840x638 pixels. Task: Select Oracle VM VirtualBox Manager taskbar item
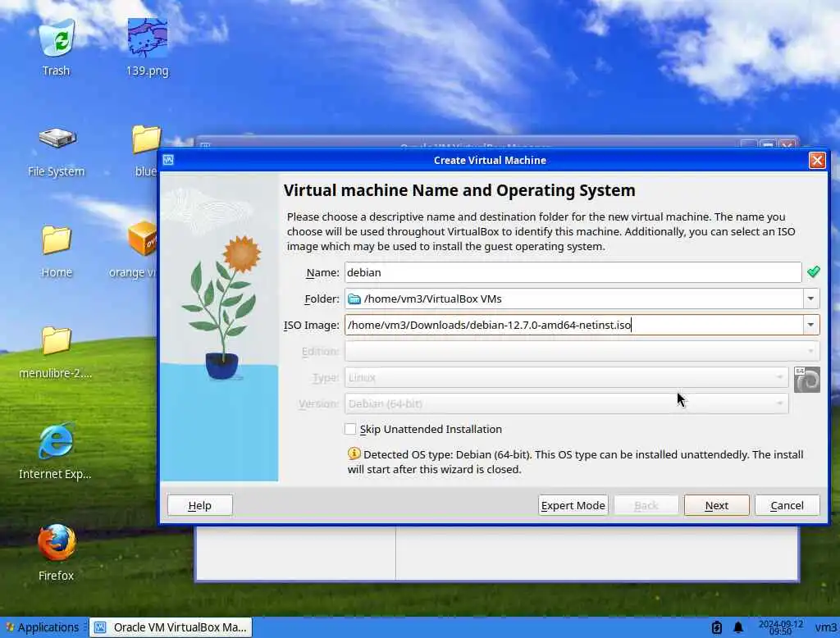171,627
